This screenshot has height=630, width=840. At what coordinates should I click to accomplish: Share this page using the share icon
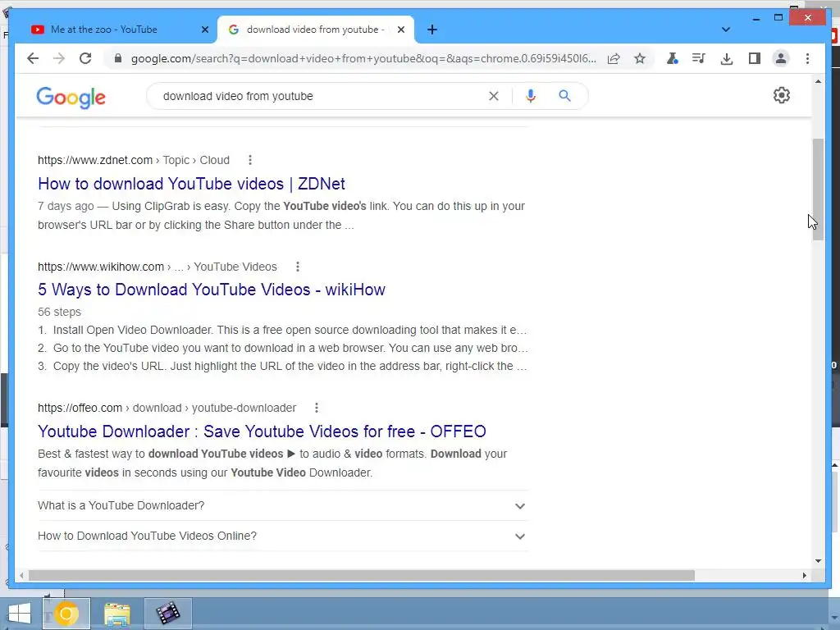[614, 58]
